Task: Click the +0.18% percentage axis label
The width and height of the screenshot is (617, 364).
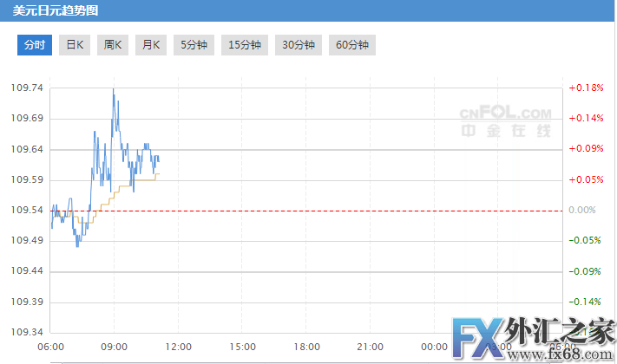Action: (586, 88)
